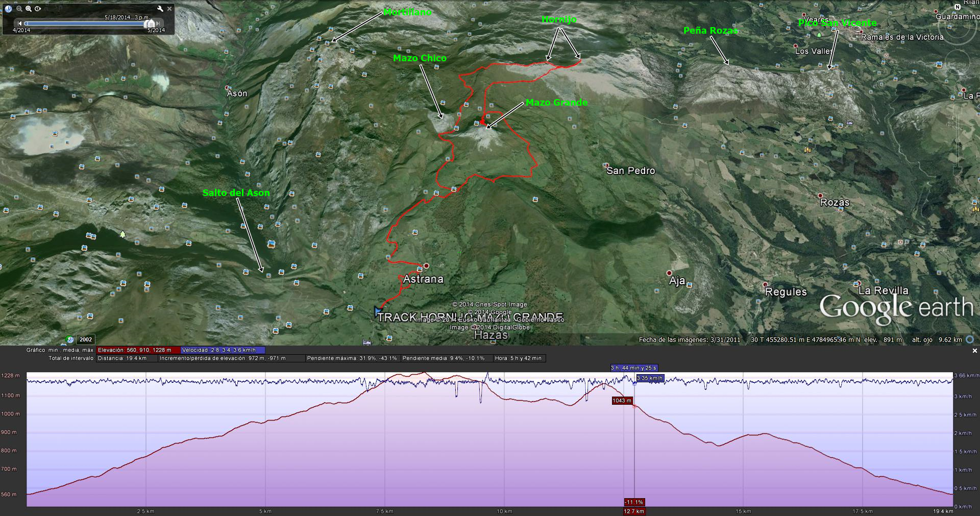
Task: Click the Rozas town placemark
Action: (x=820, y=196)
